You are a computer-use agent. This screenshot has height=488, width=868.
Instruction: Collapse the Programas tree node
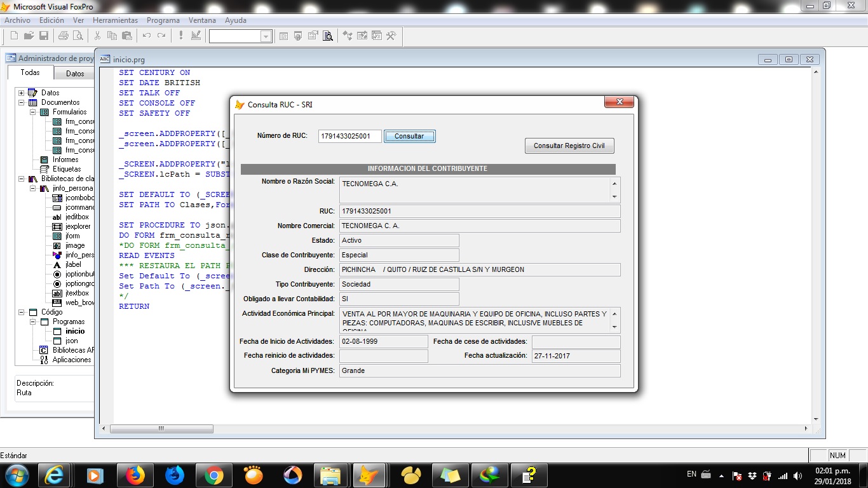click(x=32, y=322)
